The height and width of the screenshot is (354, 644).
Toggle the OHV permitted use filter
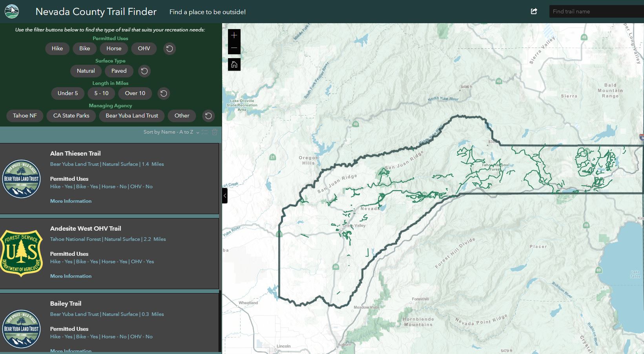pos(144,48)
